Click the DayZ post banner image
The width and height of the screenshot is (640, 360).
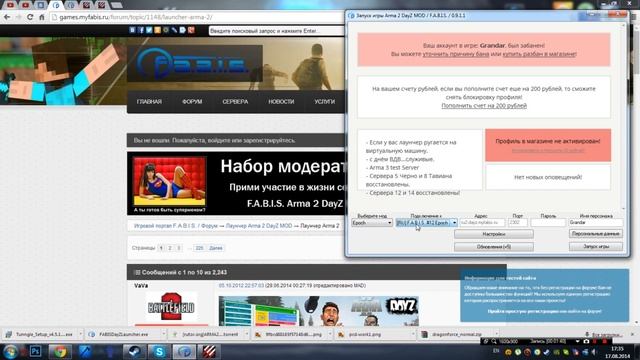click(x=319, y=311)
